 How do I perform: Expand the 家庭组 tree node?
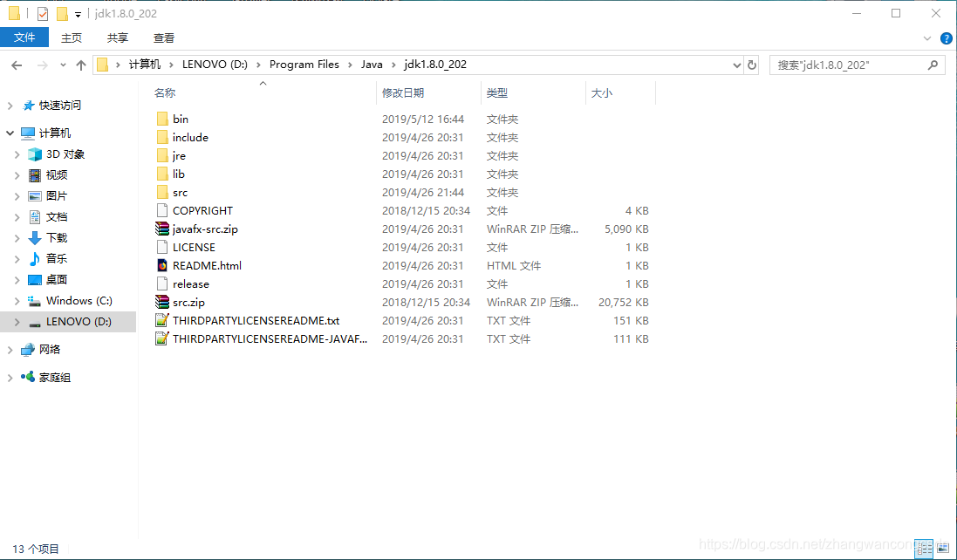tap(10, 378)
